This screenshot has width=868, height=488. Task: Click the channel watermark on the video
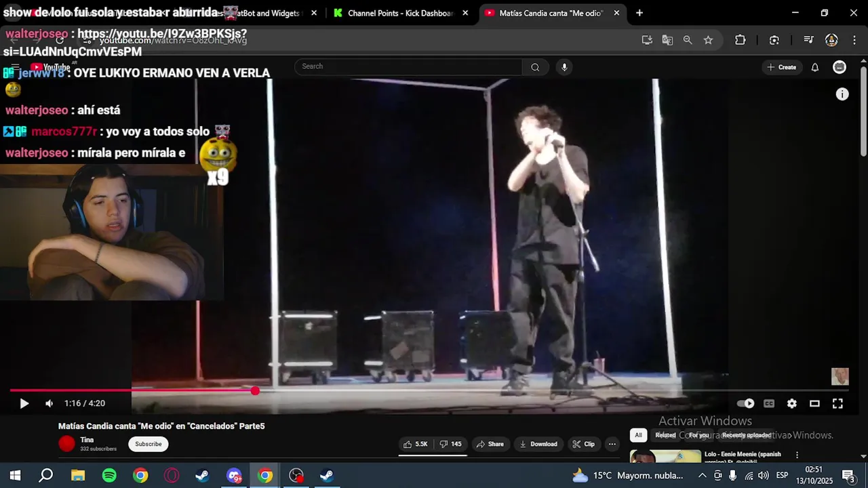[x=840, y=376]
